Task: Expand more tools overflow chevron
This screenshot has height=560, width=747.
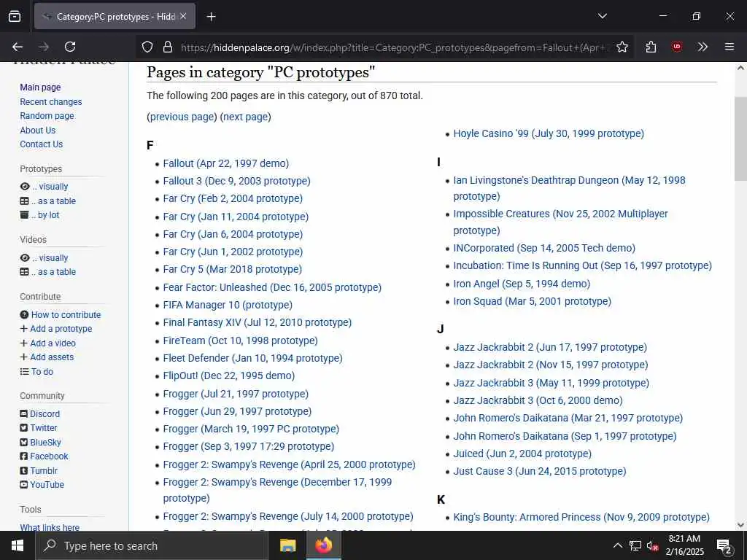Action: pos(703,47)
